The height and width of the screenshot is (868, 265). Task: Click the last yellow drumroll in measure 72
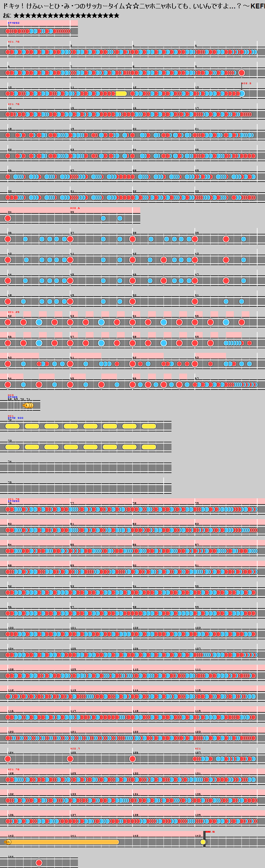(149, 426)
